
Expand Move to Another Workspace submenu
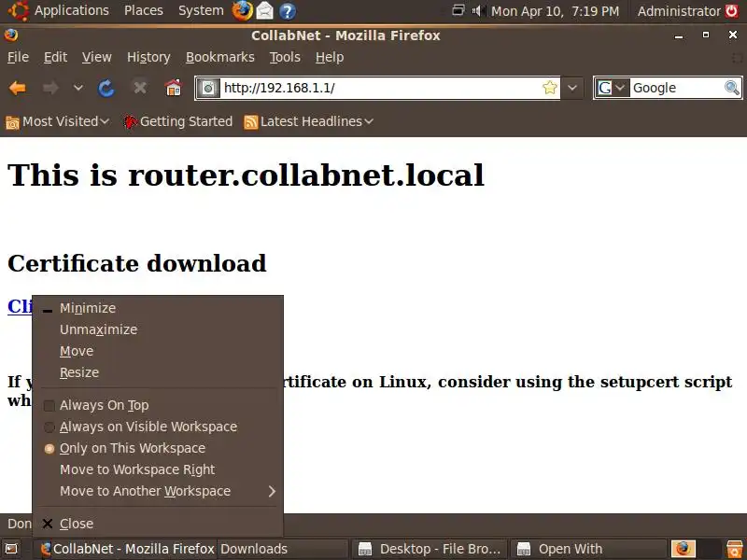pos(158,491)
